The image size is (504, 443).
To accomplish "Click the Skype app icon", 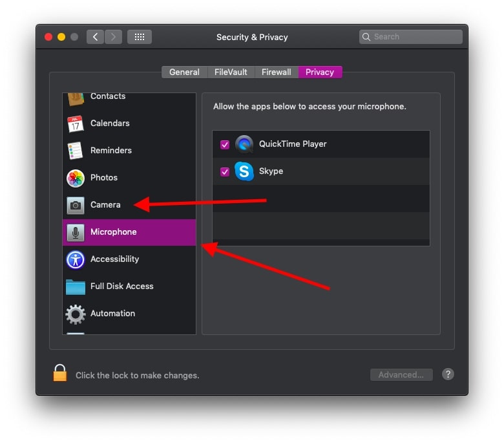I will pos(244,171).
